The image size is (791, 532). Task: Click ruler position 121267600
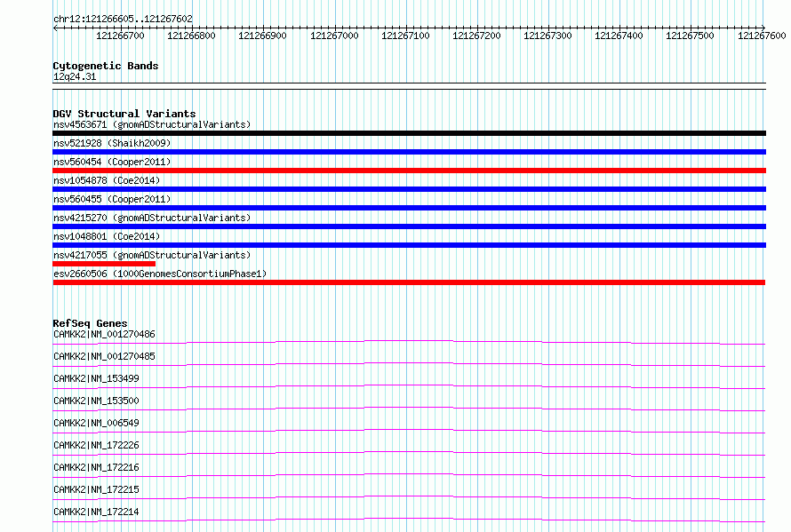[x=762, y=36]
